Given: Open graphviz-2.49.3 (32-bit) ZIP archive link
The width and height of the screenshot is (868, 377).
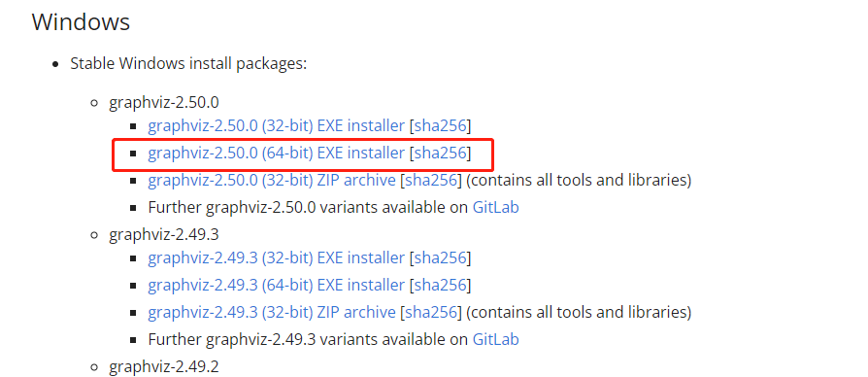Looking at the screenshot, I should (x=272, y=312).
